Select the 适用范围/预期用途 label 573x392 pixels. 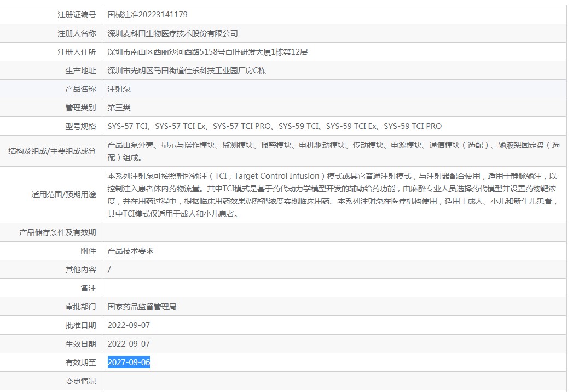[x=63, y=195]
